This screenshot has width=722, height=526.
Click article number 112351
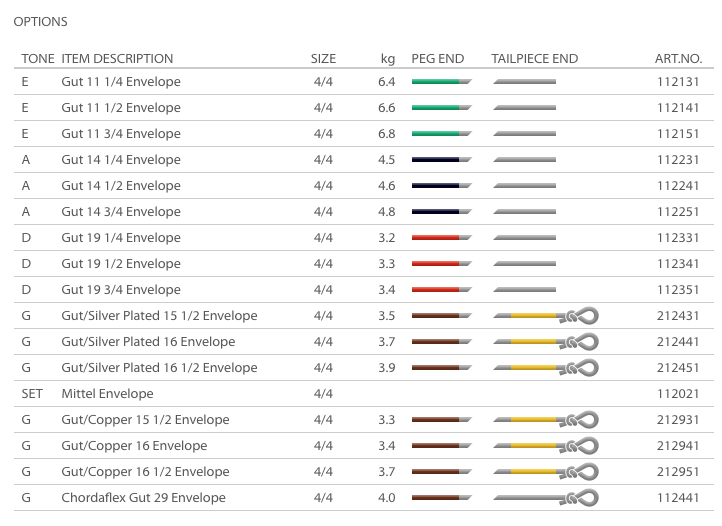[678, 290]
